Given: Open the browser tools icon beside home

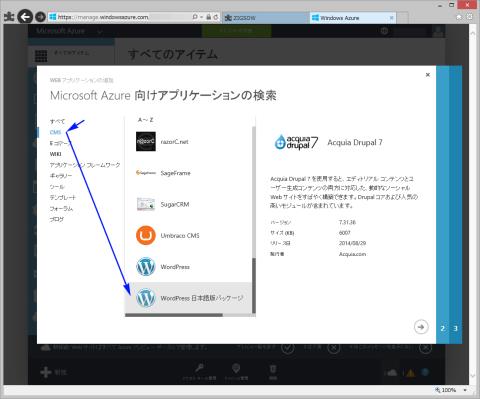Looking at the screenshot, I should click(x=469, y=17).
